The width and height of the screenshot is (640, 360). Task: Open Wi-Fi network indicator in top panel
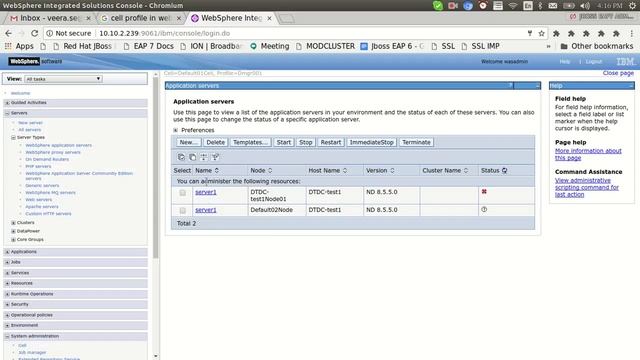click(513, 6)
